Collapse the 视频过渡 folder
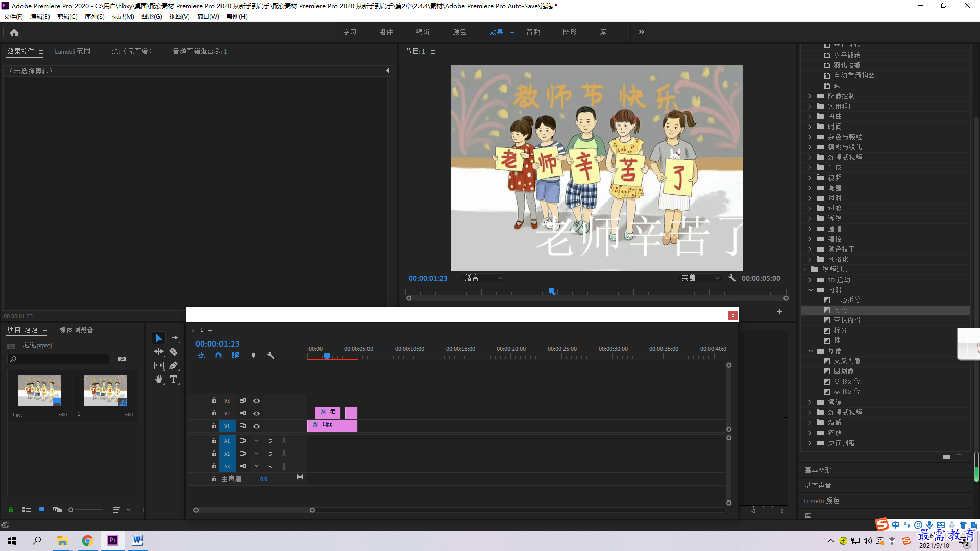The height and width of the screenshot is (551, 980). [805, 269]
